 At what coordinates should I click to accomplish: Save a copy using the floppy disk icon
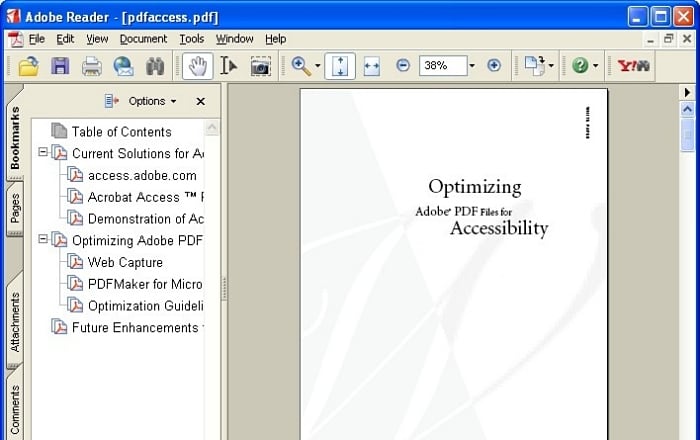(x=60, y=66)
